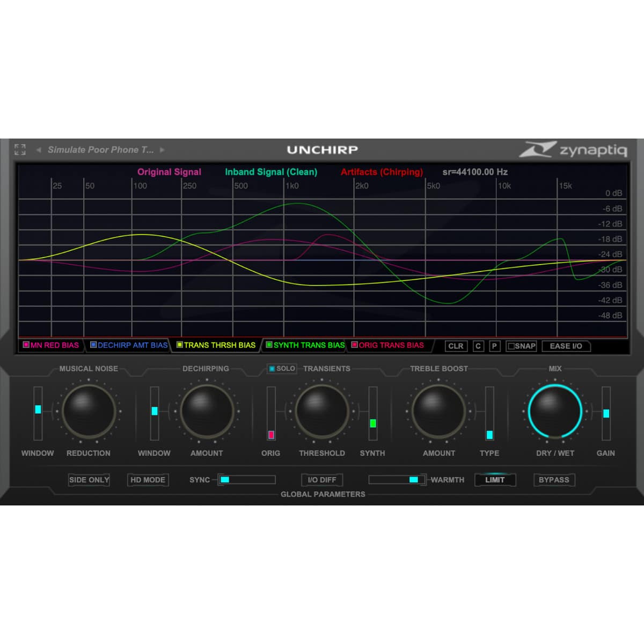Open the preset name Simulate Poor Phone

pos(100,150)
